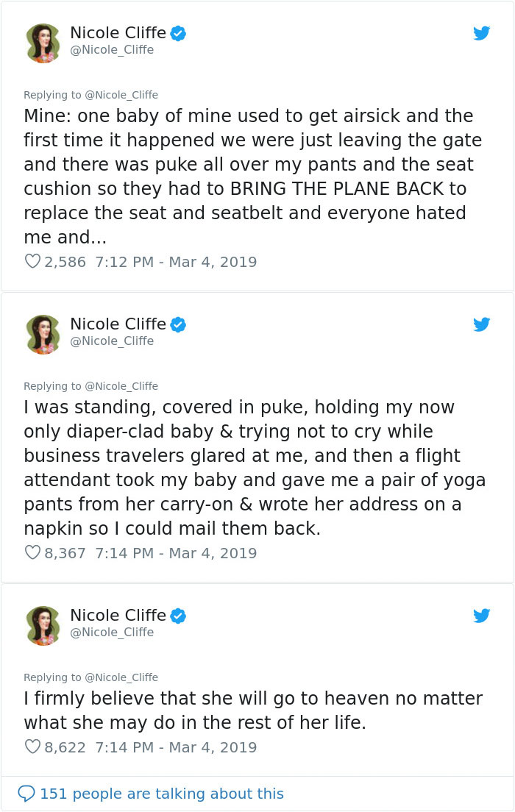
Task: Click the @Nicole_Cliffe handle on the top tweet
Action: pyautogui.click(x=111, y=49)
